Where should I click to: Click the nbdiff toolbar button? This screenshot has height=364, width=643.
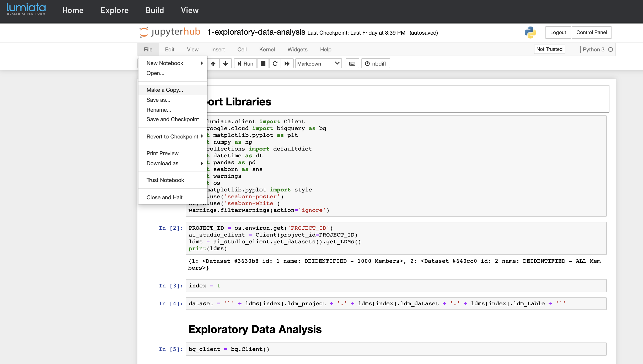coord(376,63)
